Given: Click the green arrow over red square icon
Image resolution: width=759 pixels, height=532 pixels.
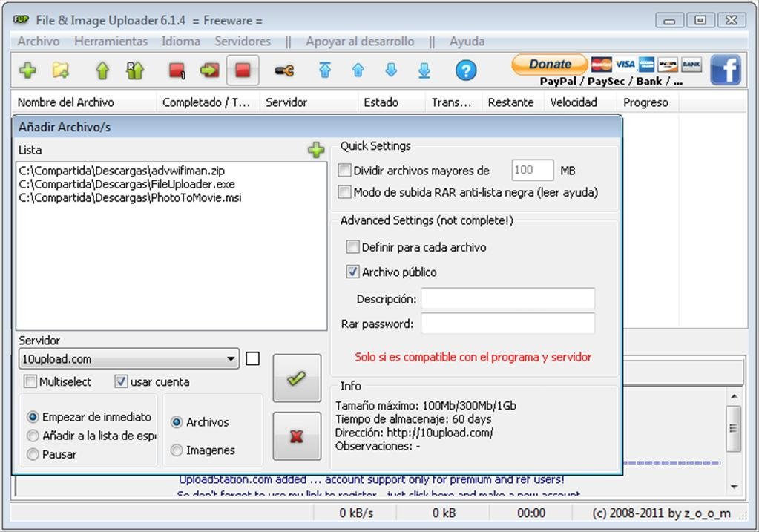Looking at the screenshot, I should click(209, 70).
